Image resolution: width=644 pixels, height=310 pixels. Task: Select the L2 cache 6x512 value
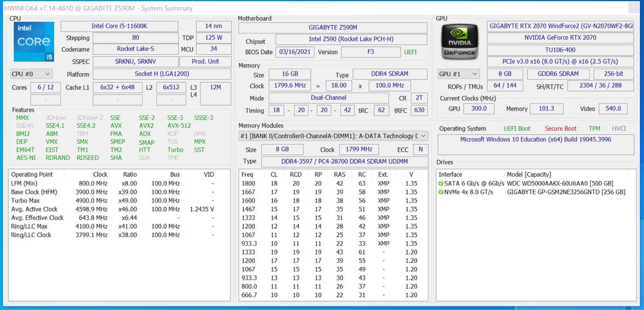click(171, 87)
